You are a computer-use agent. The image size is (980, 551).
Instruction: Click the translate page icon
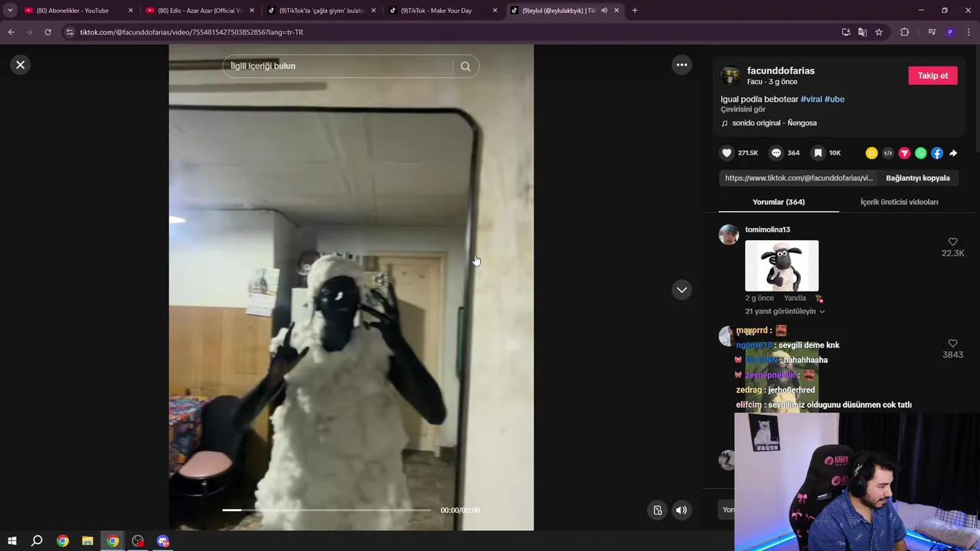click(862, 32)
